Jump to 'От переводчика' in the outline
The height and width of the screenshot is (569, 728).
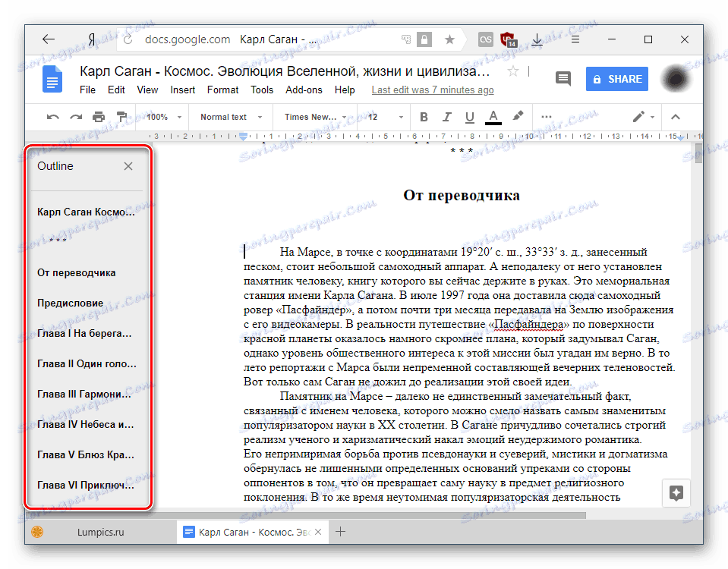pyautogui.click(x=76, y=273)
